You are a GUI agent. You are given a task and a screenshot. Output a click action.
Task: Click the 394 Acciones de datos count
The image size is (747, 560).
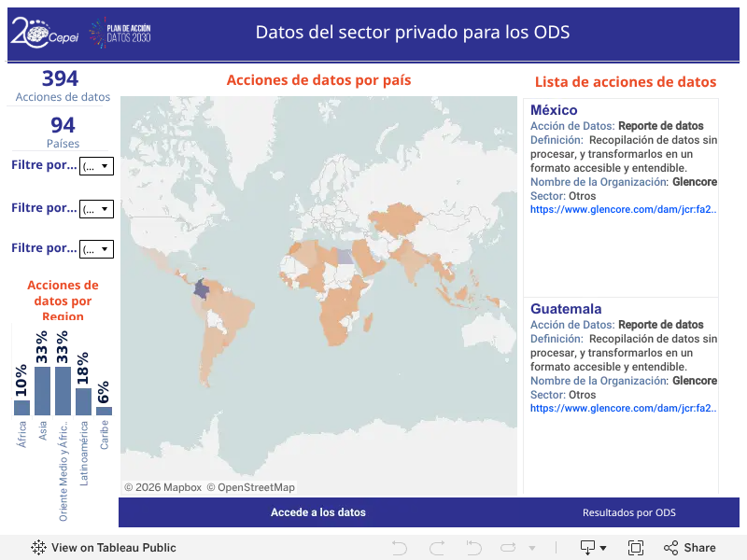click(61, 78)
